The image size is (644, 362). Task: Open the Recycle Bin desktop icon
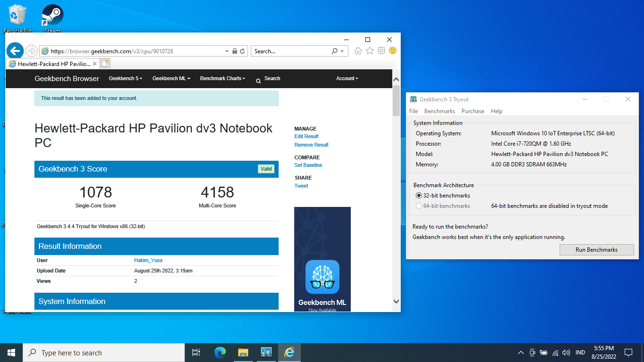click(17, 19)
